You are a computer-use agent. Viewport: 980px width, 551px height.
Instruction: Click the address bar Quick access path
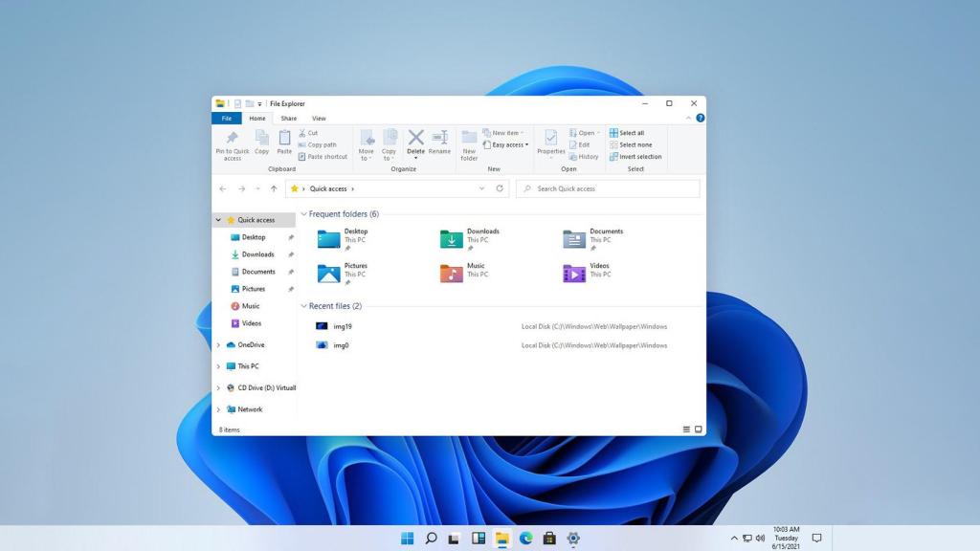click(328, 188)
